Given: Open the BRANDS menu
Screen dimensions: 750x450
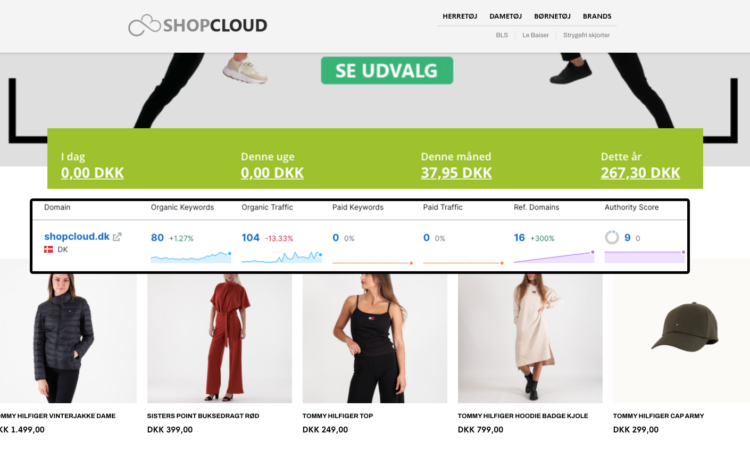Looking at the screenshot, I should click(596, 16).
